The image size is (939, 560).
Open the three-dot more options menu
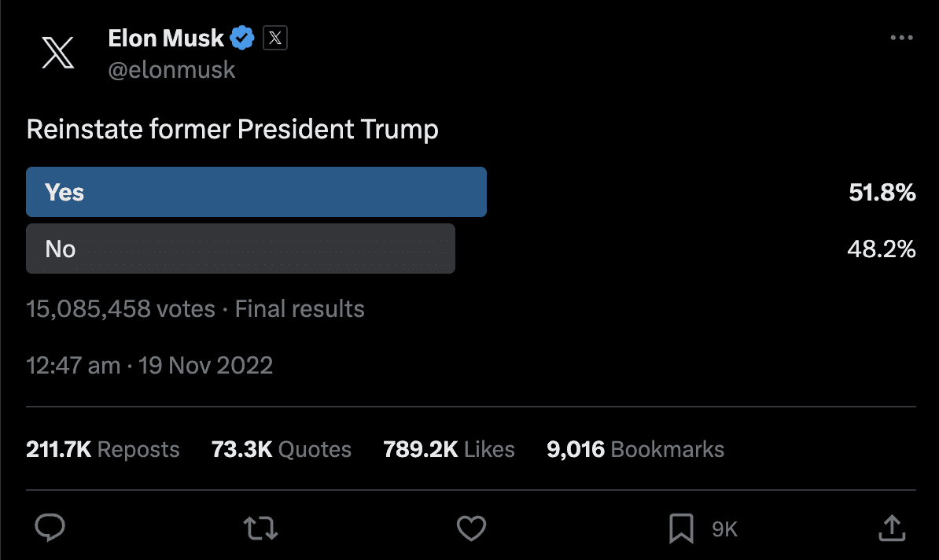coord(901,38)
